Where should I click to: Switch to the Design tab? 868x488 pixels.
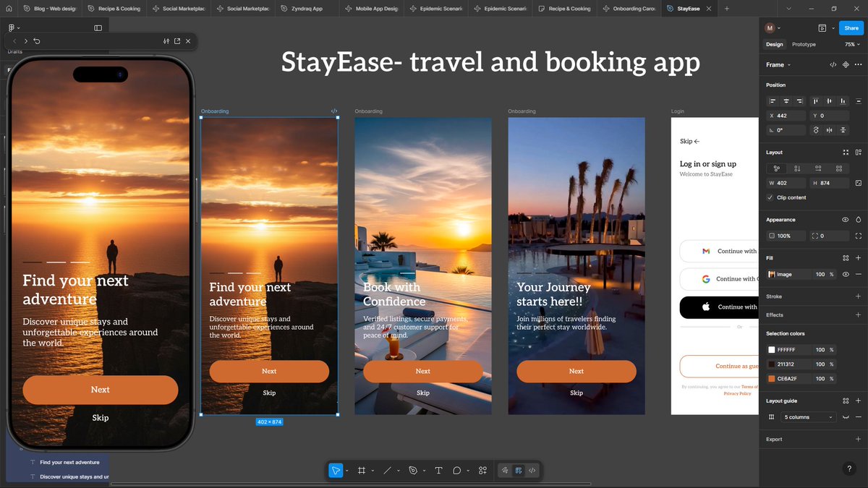point(774,44)
